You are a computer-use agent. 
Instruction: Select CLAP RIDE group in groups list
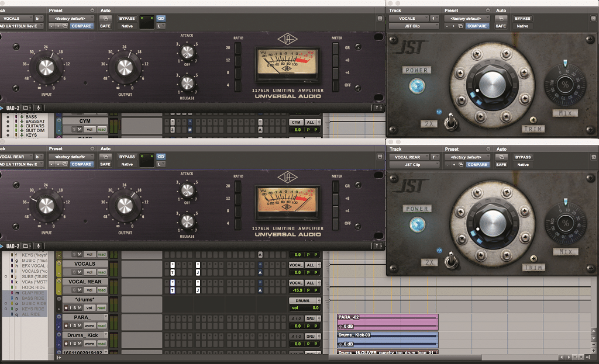33,293
